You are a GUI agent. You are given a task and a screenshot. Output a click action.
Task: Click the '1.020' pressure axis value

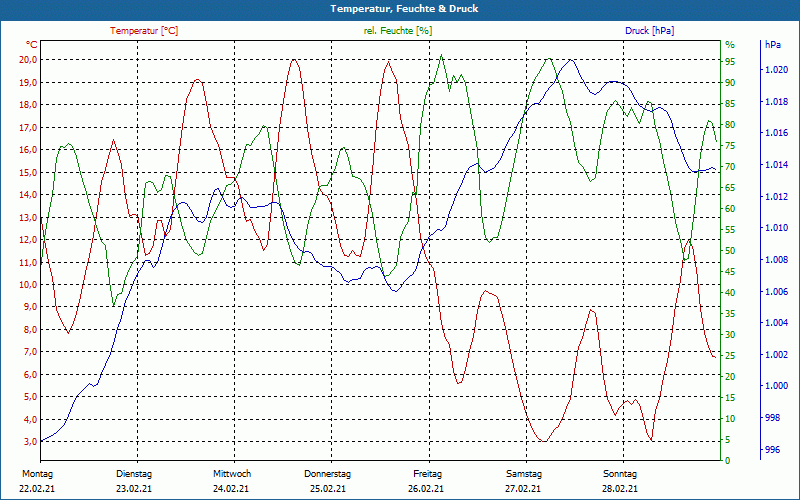[776, 70]
